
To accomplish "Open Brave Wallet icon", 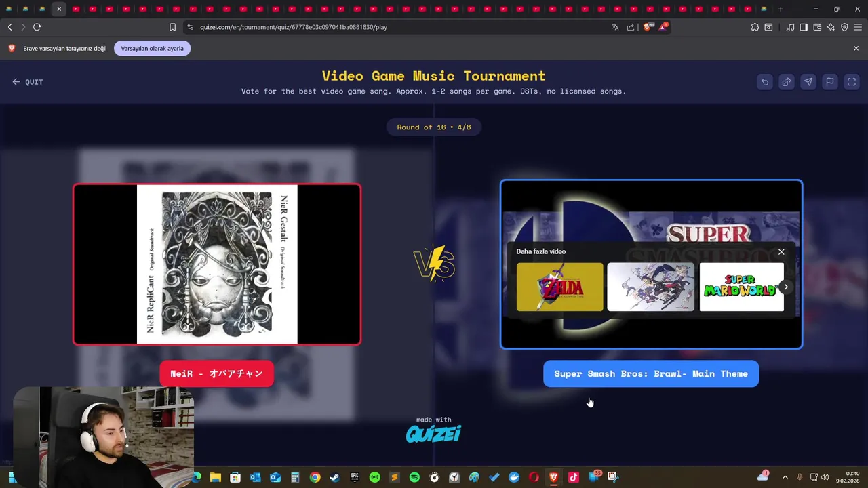I will [817, 27].
